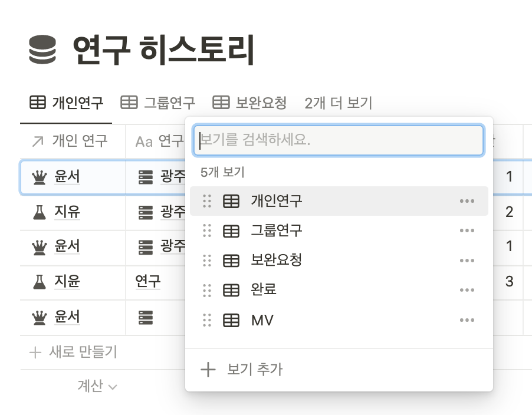This screenshot has width=532, height=415.
Task: Grab the drag handle beside 완료 view
Action: pos(207,290)
